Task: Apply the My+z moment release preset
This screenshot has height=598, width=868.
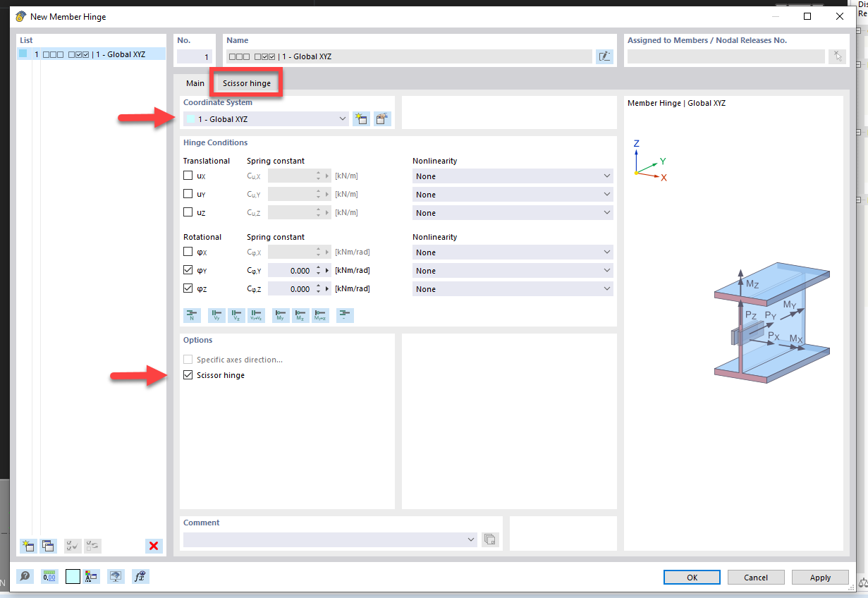Action: (320, 315)
